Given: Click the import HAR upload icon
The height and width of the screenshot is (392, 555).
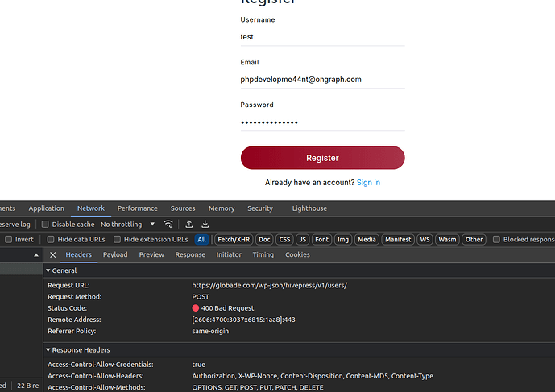Looking at the screenshot, I should click(x=188, y=225).
